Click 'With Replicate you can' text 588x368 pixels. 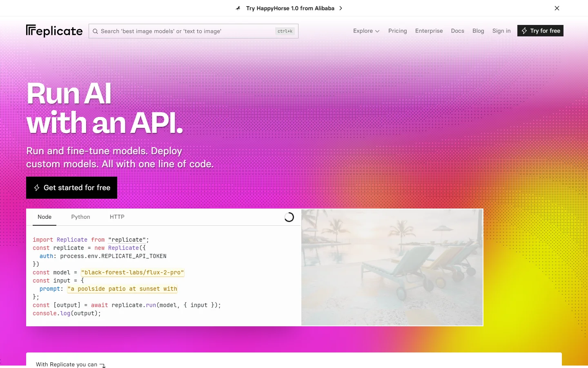point(67,364)
